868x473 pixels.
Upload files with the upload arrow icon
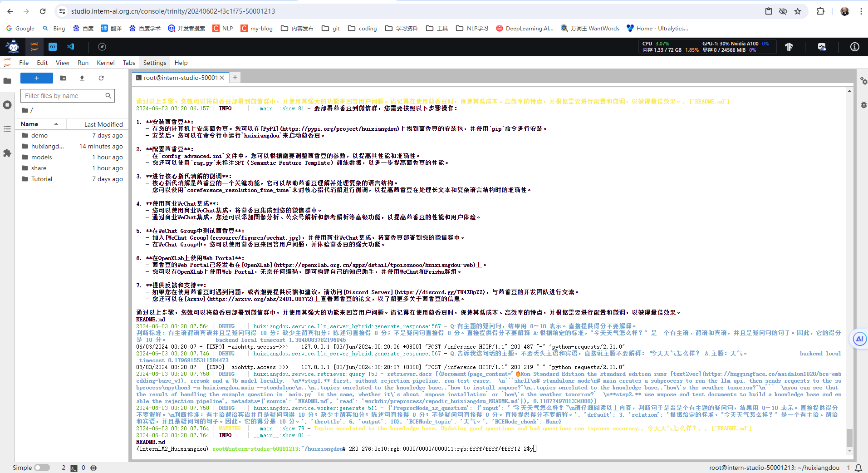tap(82, 78)
